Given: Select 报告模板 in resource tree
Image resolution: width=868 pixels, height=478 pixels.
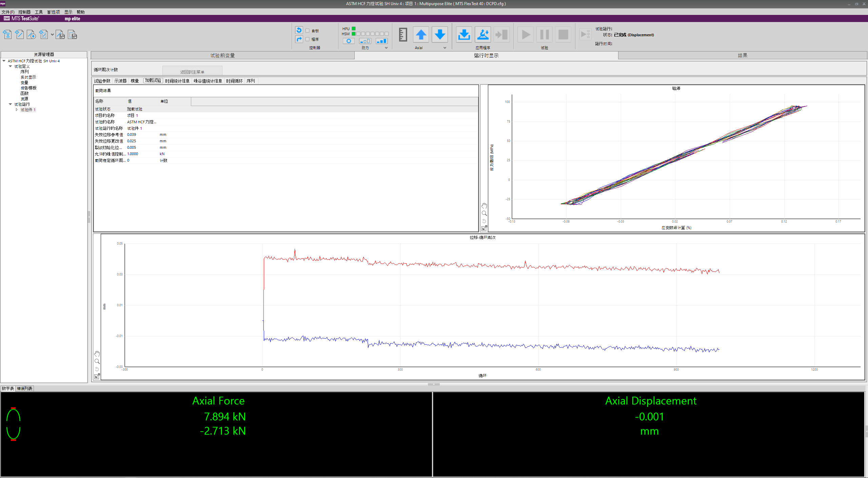Looking at the screenshot, I should pos(28,88).
